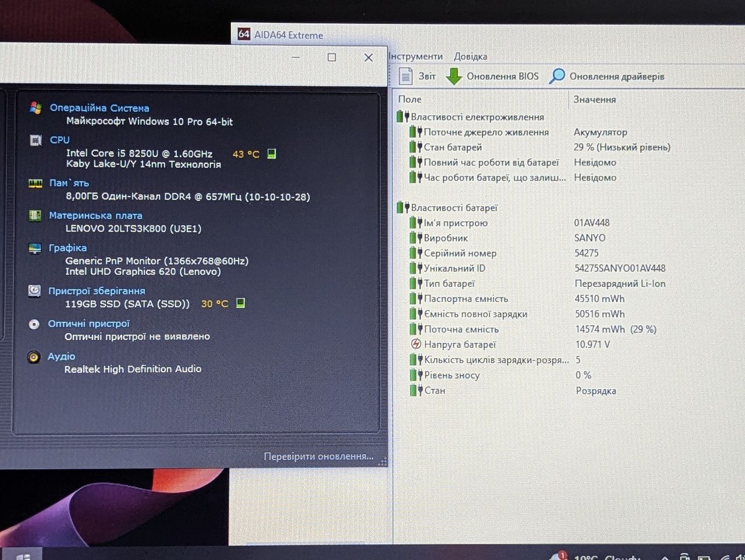Click the battery icon beside Виробник

click(x=416, y=238)
